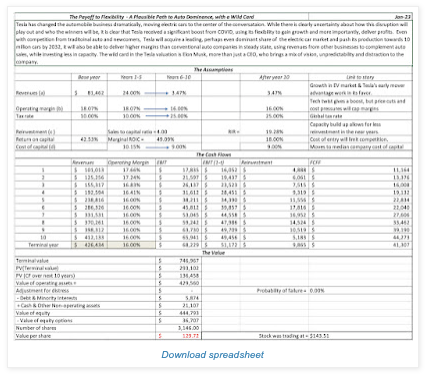Click the 'Stock was trading at = $143.51' cell
This screenshot has height=379, width=430.
[x=294, y=336]
